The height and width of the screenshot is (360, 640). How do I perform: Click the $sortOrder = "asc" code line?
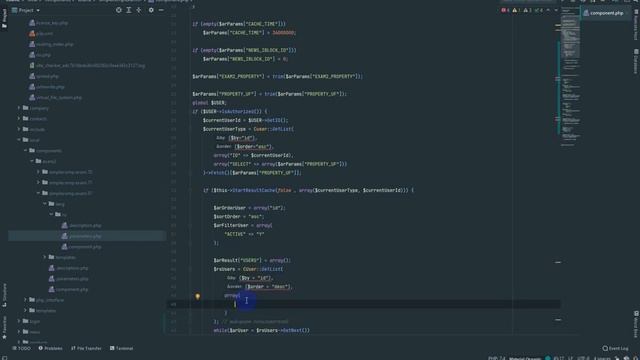point(239,216)
